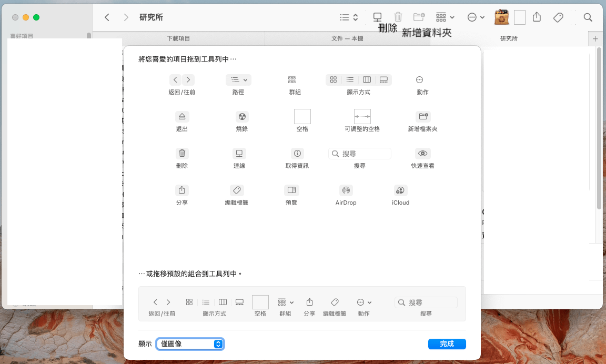The width and height of the screenshot is (606, 364).
Task: Click 編輯標籤 in the default set
Action: [x=335, y=307]
